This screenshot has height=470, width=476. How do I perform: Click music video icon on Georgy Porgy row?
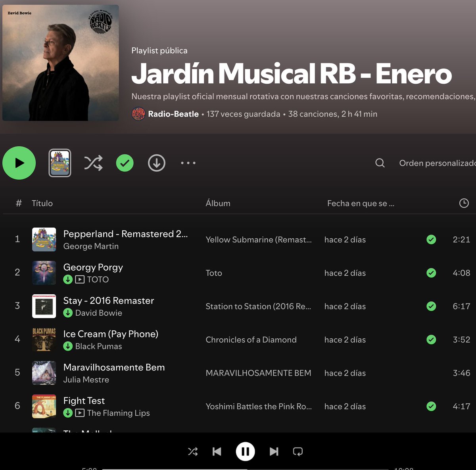tap(80, 280)
